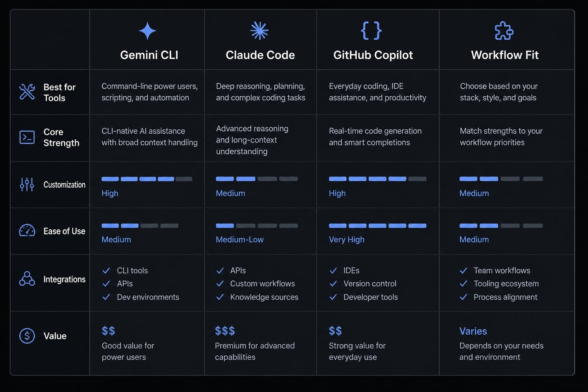
Task: Click the '$$$' price for Claude Code
Action: tap(225, 331)
